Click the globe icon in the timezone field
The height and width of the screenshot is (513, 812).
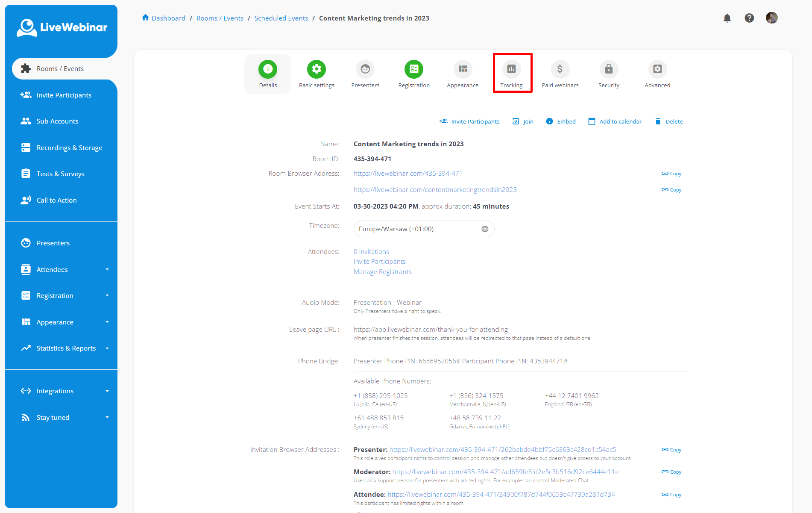point(485,229)
